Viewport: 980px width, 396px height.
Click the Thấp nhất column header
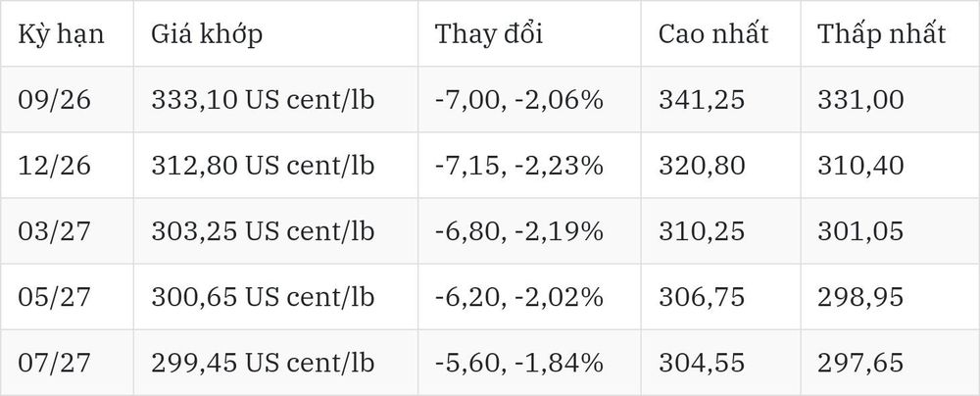[882, 34]
